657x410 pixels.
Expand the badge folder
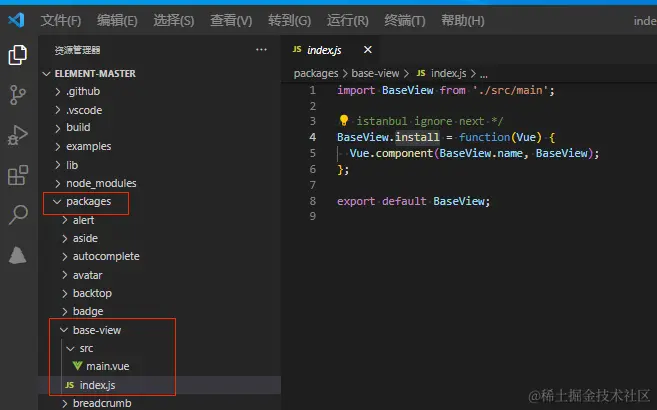coord(65,311)
